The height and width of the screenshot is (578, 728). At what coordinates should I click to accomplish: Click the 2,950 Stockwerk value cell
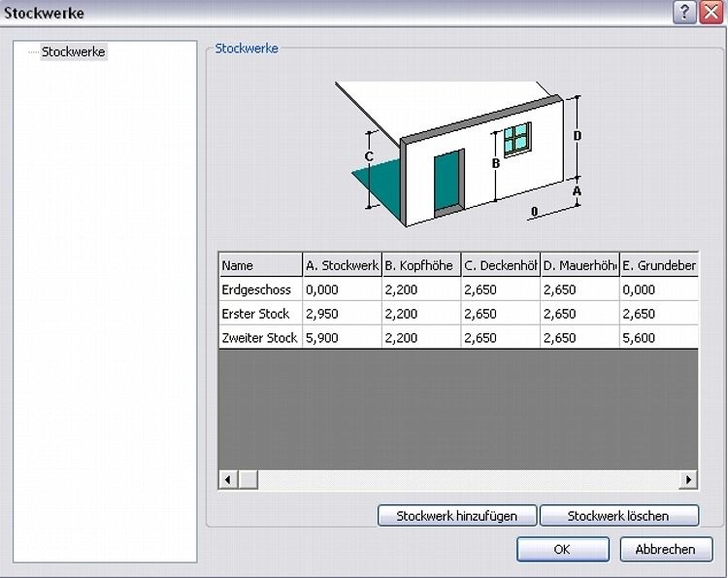tap(342, 314)
